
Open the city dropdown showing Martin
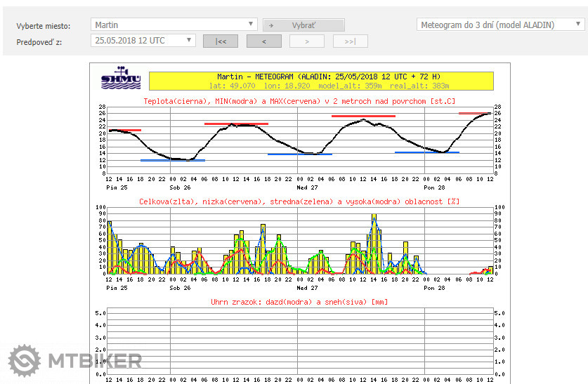pos(175,25)
